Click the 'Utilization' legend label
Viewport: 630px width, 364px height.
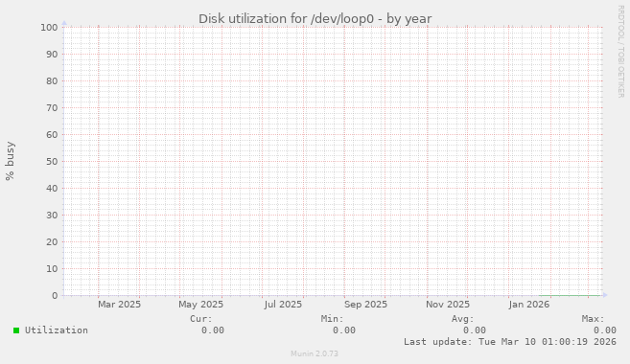point(57,330)
